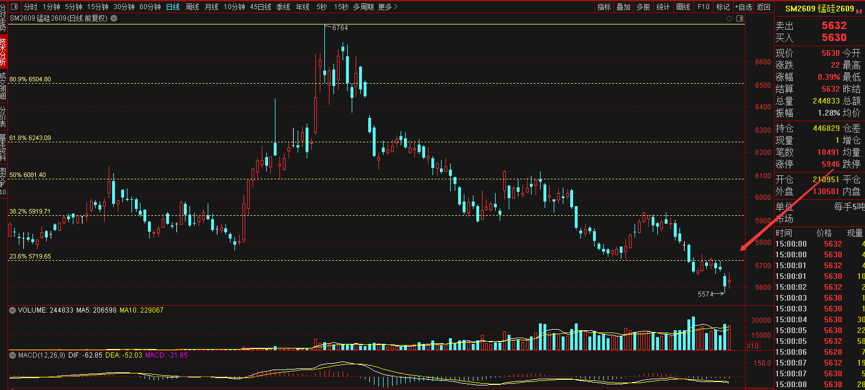Screen dimensions: 865x390
Task: Switch to 周线 weekly chart
Action: pyautogui.click(x=192, y=7)
